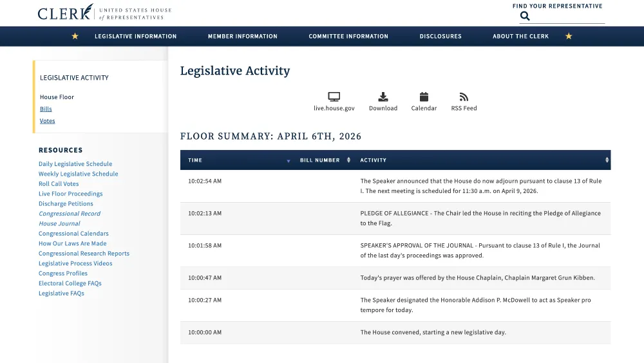Open the Calendar icon
This screenshot has width=644, height=363.
point(424,97)
